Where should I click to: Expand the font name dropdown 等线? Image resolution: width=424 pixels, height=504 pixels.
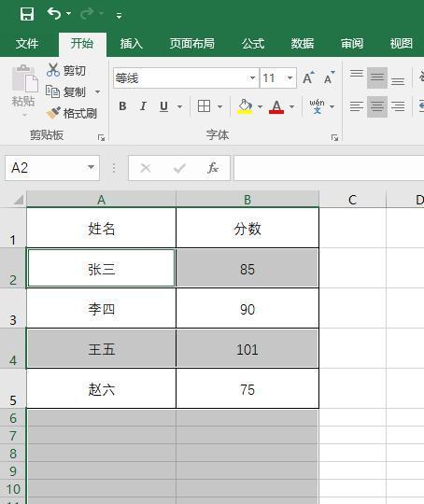[253, 77]
